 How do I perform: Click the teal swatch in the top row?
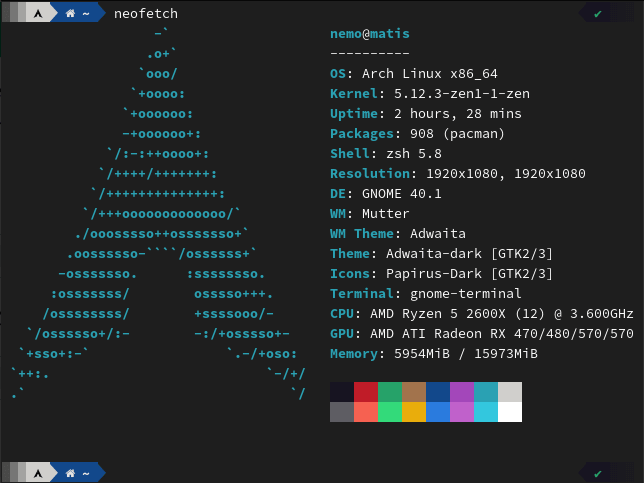(x=486, y=392)
